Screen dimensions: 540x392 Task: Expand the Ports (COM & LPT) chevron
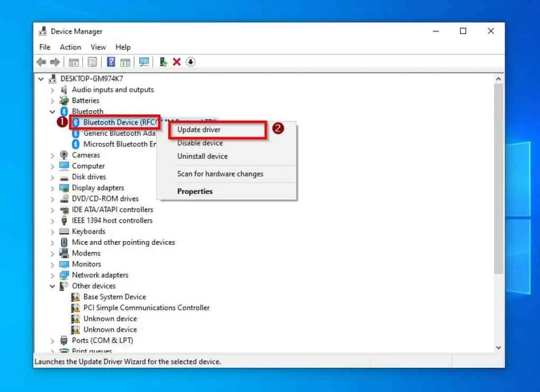pyautogui.click(x=52, y=341)
